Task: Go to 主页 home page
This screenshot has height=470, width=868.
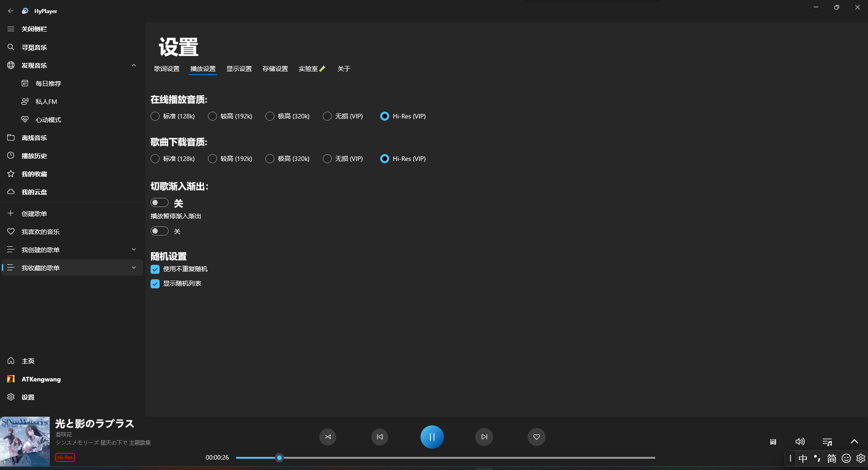Action: coord(28,361)
